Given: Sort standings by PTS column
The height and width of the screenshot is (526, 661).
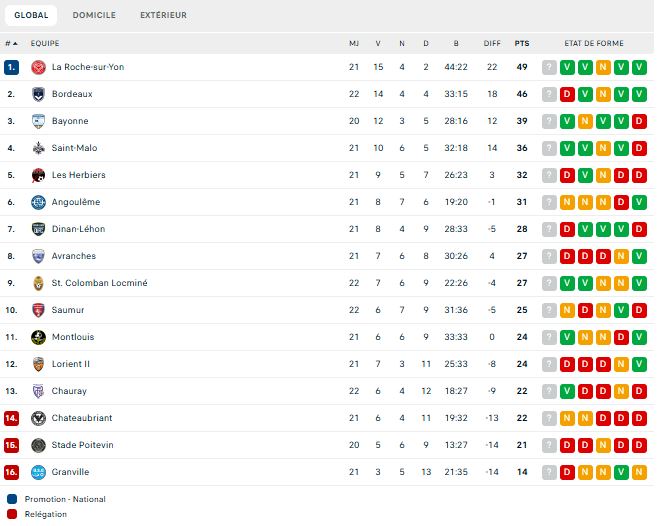Looking at the screenshot, I should click(522, 43).
